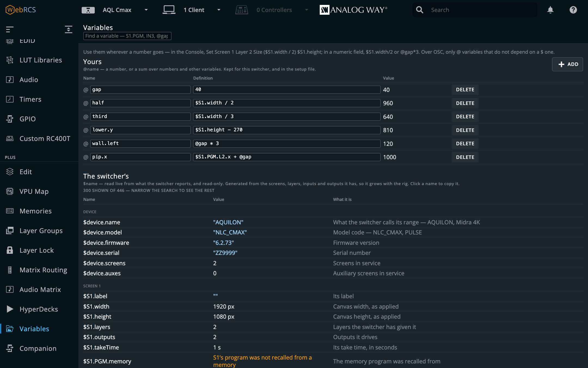Click the Layer Lock padlock icon
The height and width of the screenshot is (368, 588).
coord(10,250)
